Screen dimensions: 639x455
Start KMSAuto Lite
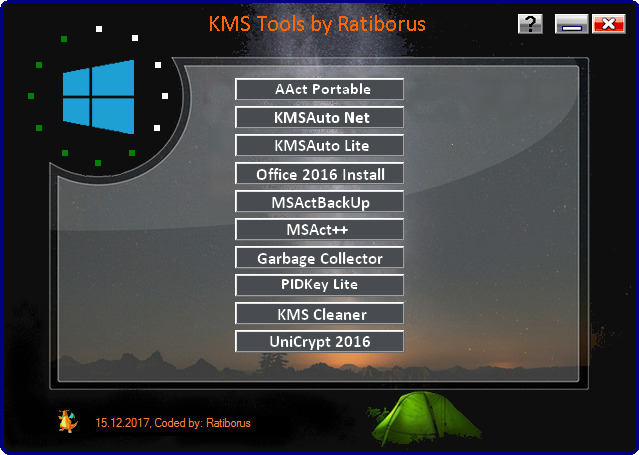point(320,145)
